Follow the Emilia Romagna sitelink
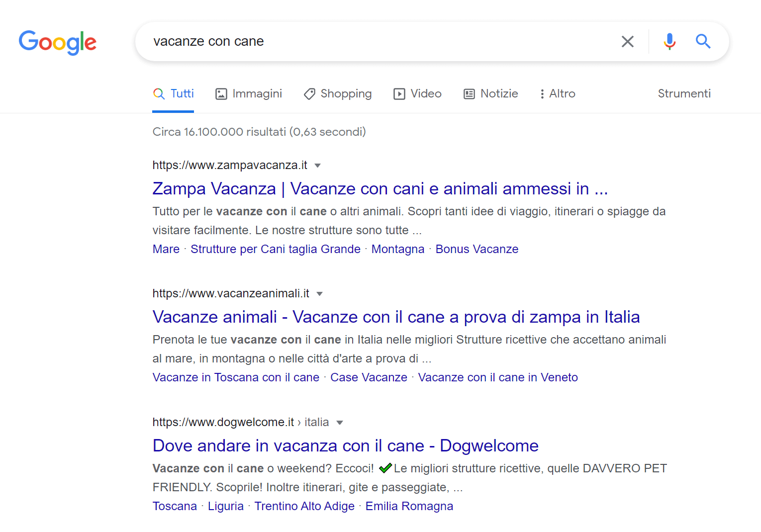Screen dimensions: 761x532 (409, 506)
